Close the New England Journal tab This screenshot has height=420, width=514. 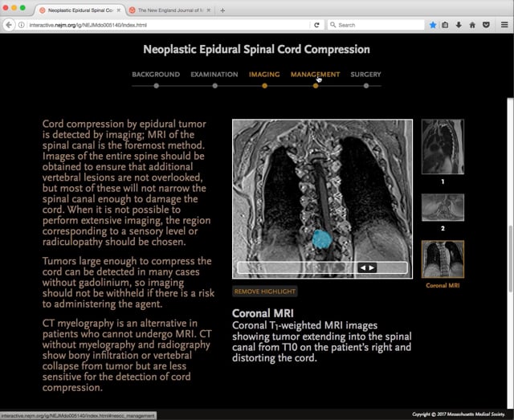point(209,10)
